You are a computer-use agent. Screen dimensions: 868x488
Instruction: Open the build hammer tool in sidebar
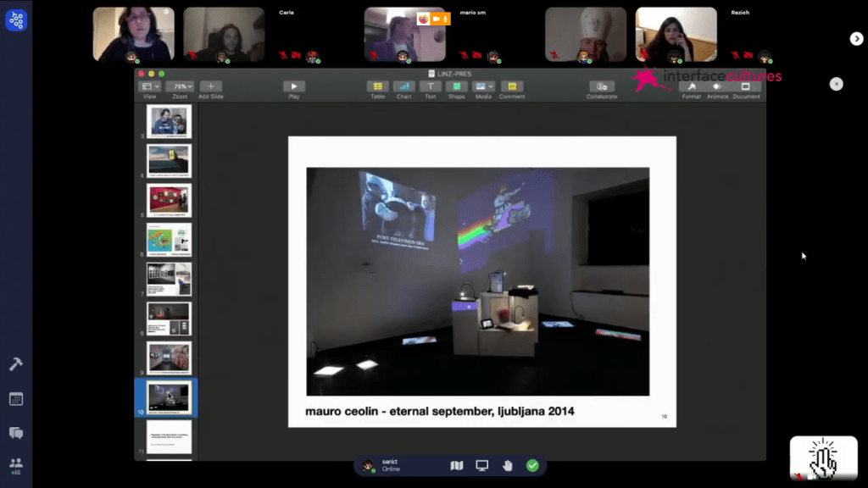point(16,363)
